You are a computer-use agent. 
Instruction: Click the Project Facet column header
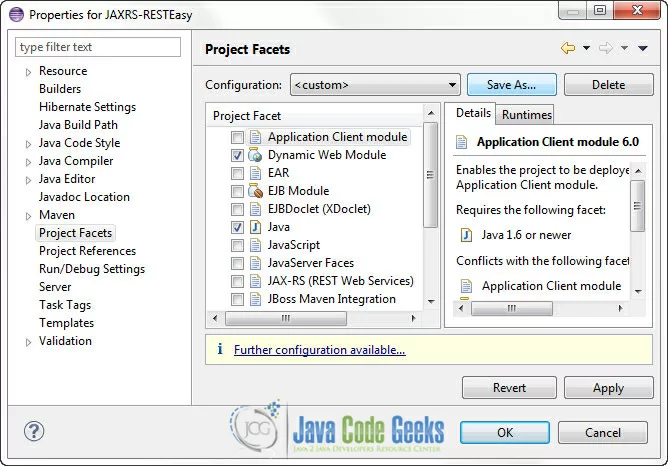click(x=315, y=116)
